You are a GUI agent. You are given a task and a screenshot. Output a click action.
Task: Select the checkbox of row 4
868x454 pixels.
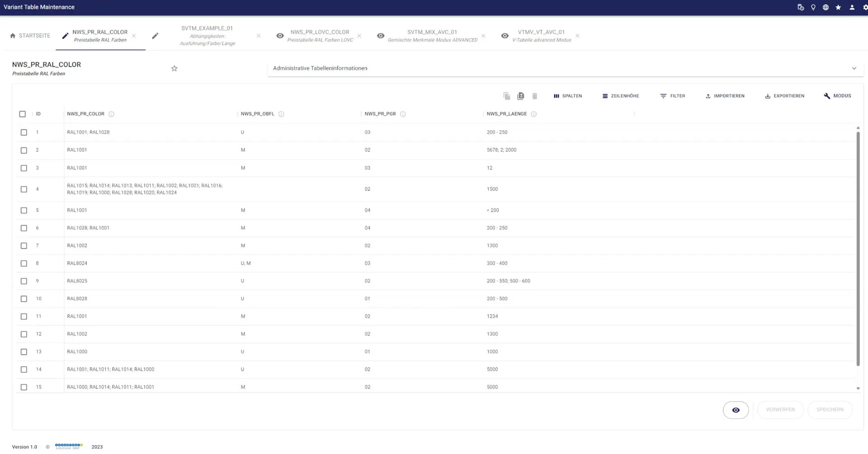24,189
